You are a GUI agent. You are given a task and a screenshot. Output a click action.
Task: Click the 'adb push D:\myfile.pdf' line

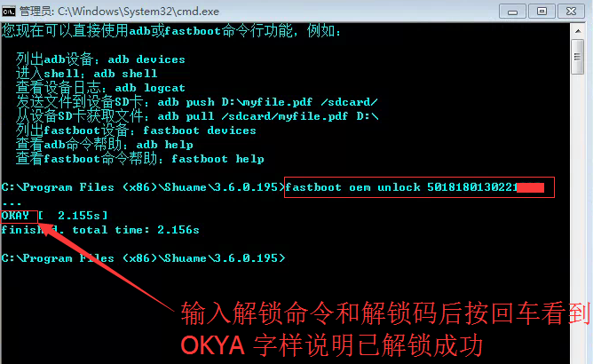coord(197,102)
